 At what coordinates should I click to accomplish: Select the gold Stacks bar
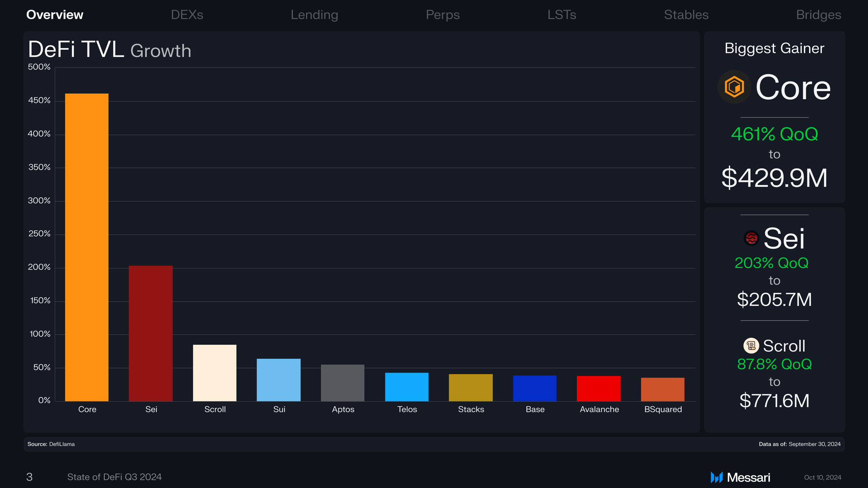point(471,388)
